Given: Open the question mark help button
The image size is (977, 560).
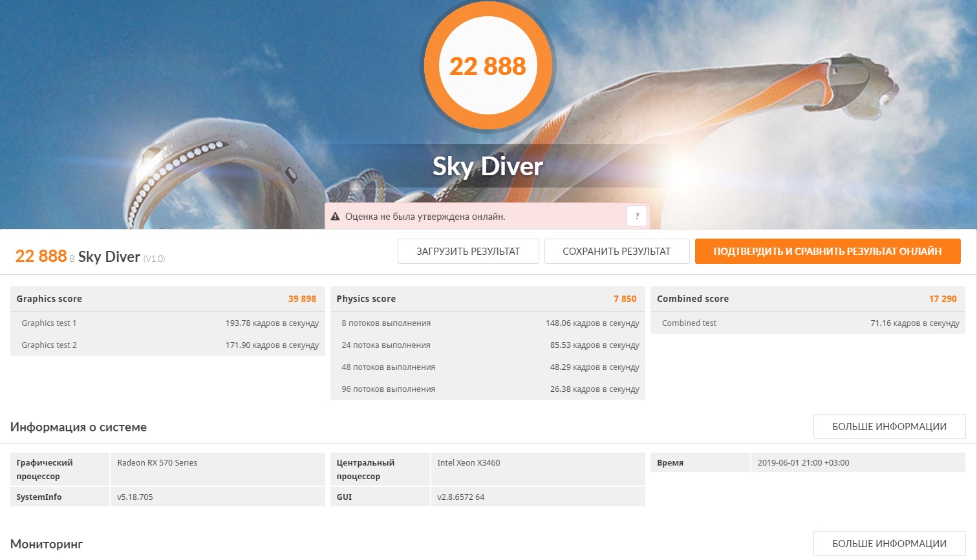Looking at the screenshot, I should coord(637,217).
